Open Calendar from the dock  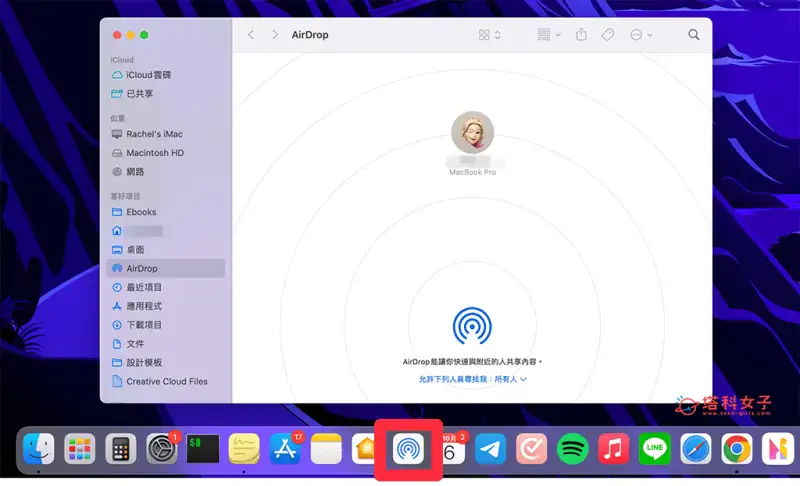453,449
